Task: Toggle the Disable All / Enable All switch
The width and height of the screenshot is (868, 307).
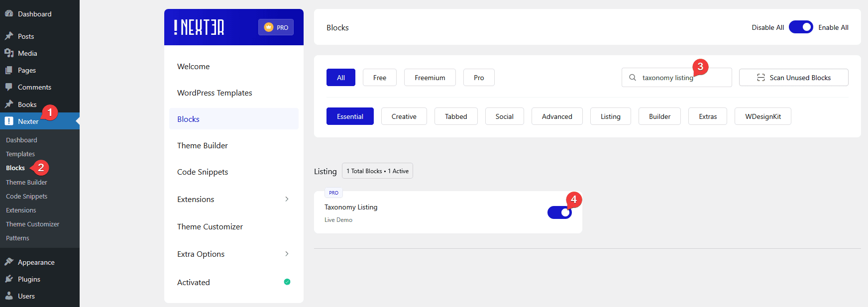Action: (x=801, y=27)
